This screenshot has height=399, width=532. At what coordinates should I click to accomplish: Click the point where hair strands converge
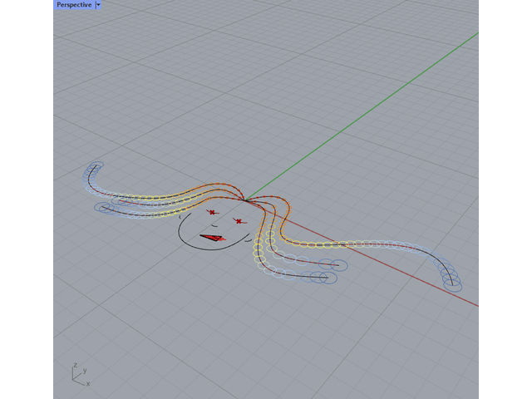246,199
